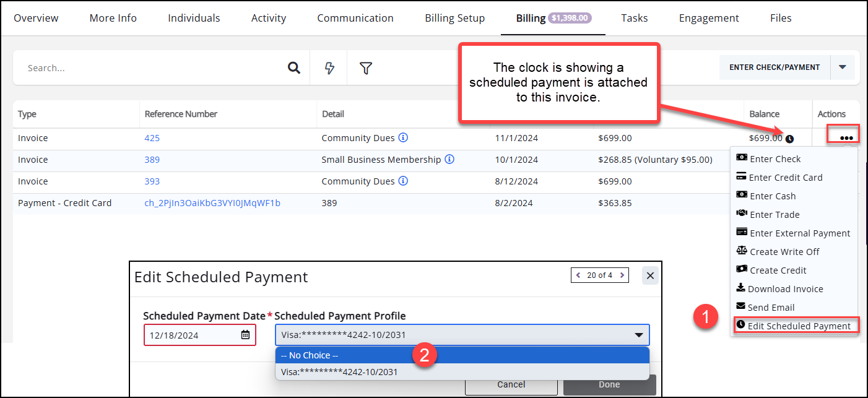The height and width of the screenshot is (398, 868).
Task: Expand the Enter Check/Payment dropdown arrow
Action: (x=842, y=67)
